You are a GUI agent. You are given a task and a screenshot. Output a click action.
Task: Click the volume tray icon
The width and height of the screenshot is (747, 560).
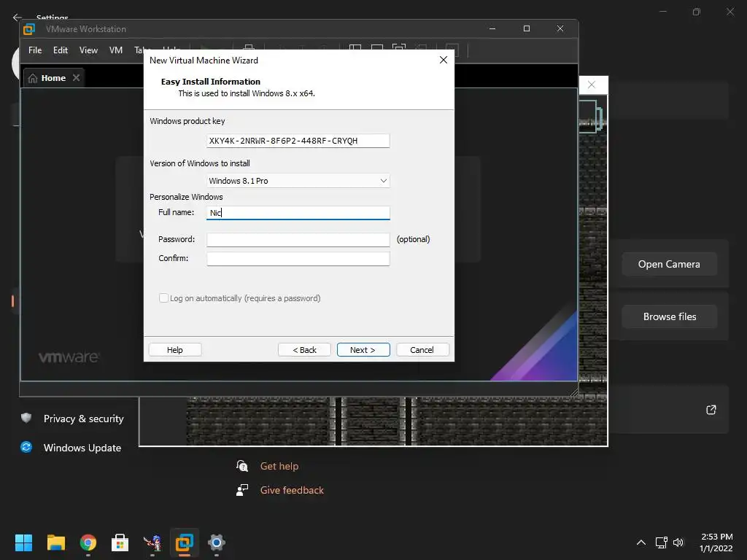click(678, 542)
